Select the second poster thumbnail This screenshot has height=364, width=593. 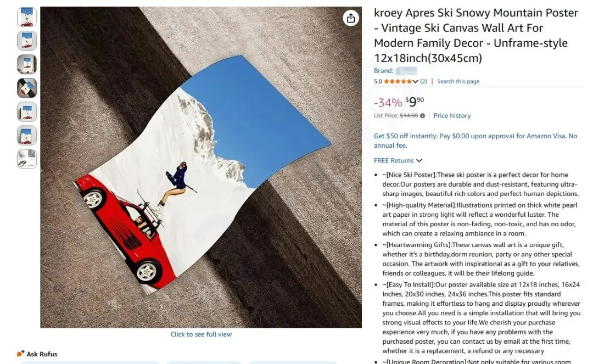click(27, 41)
